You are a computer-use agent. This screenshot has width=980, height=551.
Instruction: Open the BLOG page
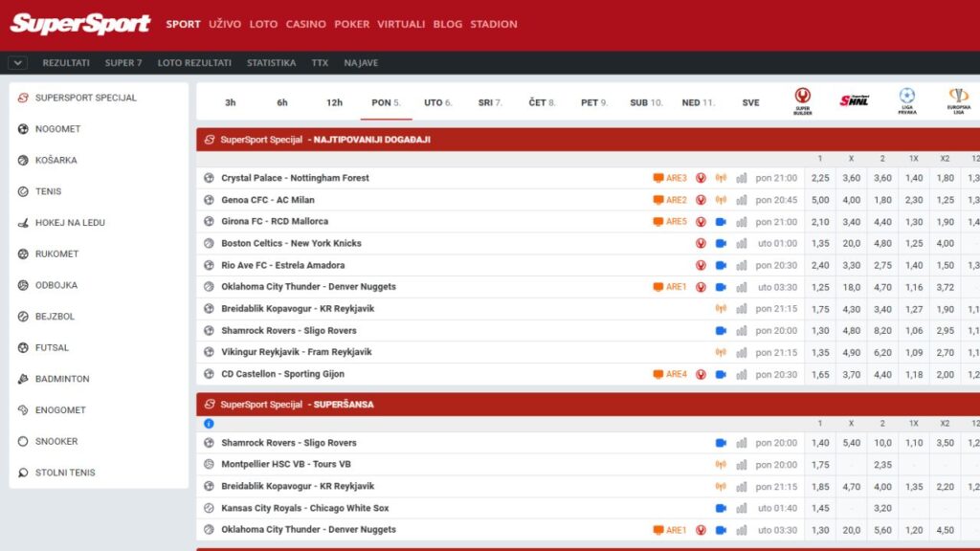448,24
